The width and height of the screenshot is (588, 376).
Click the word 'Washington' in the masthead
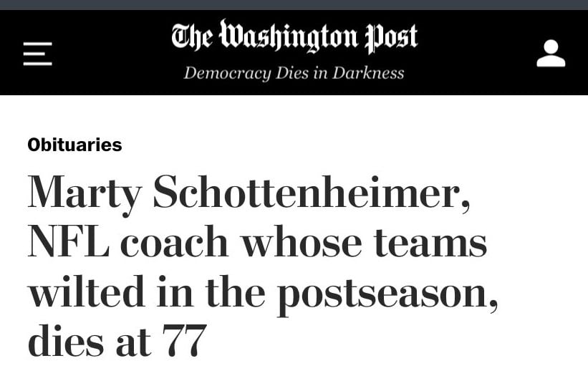[289, 37]
